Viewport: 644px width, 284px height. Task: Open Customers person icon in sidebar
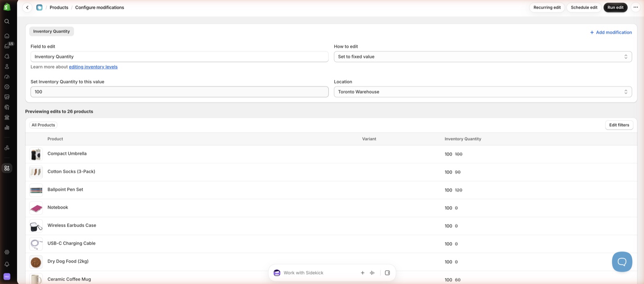tap(7, 66)
